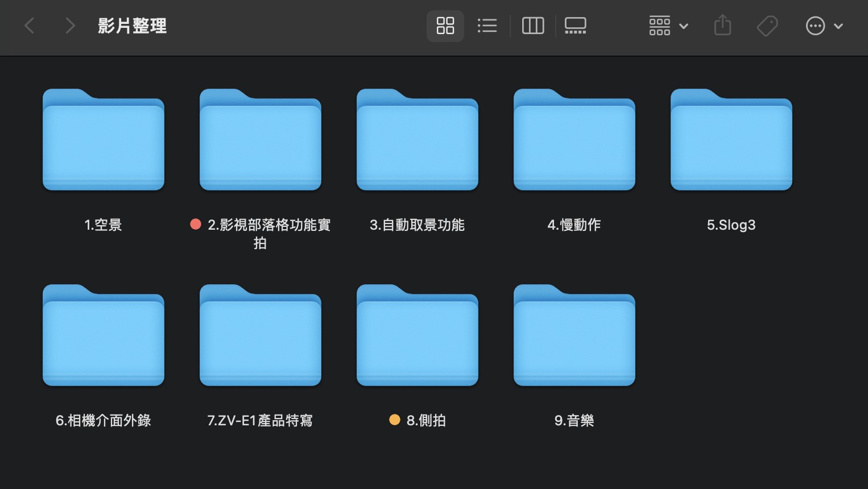This screenshot has width=868, height=489.
Task: Select the 3.自動取景功能 folder icon
Action: click(x=418, y=139)
